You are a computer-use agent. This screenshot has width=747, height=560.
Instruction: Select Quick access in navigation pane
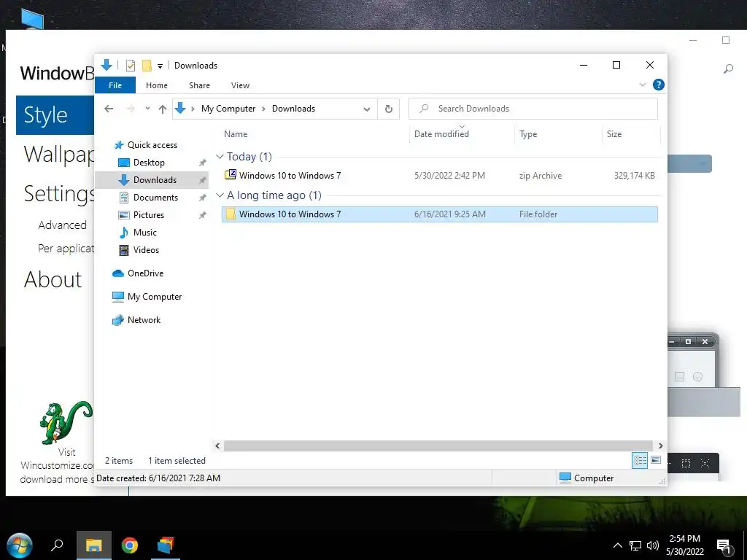pyautogui.click(x=152, y=145)
